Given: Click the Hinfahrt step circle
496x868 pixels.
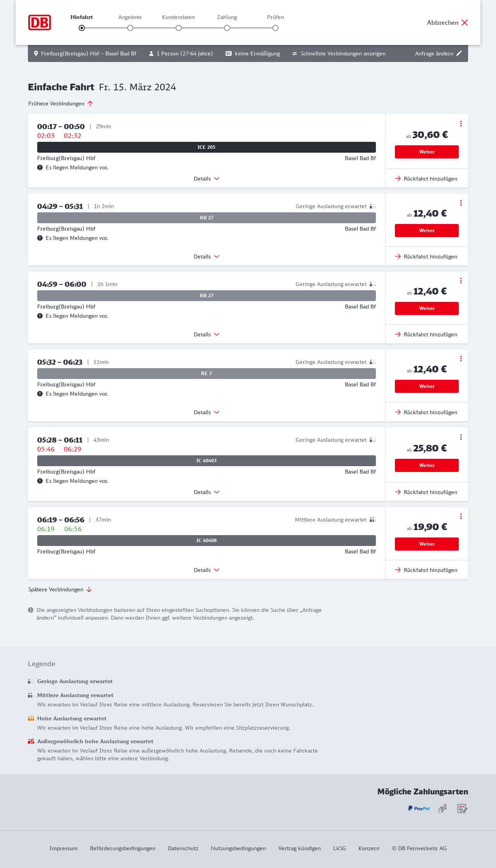Looking at the screenshot, I should tap(82, 28).
